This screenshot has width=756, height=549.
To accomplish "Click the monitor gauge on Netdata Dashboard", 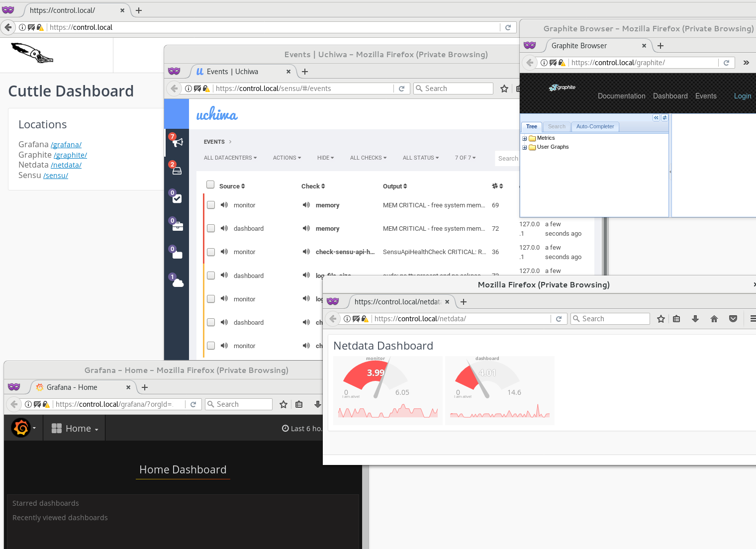I will 388,390.
